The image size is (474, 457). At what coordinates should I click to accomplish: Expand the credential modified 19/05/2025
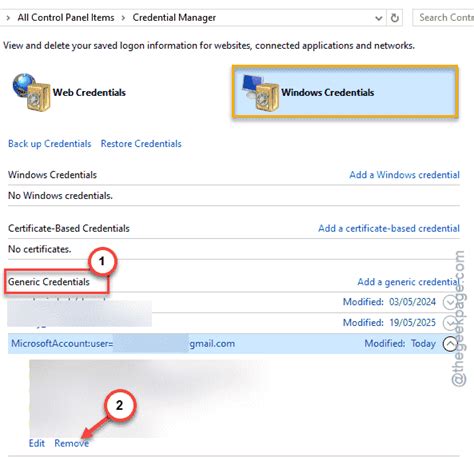450,323
